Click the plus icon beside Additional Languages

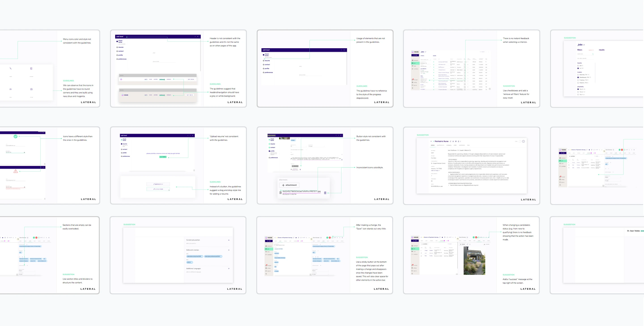coord(229,269)
